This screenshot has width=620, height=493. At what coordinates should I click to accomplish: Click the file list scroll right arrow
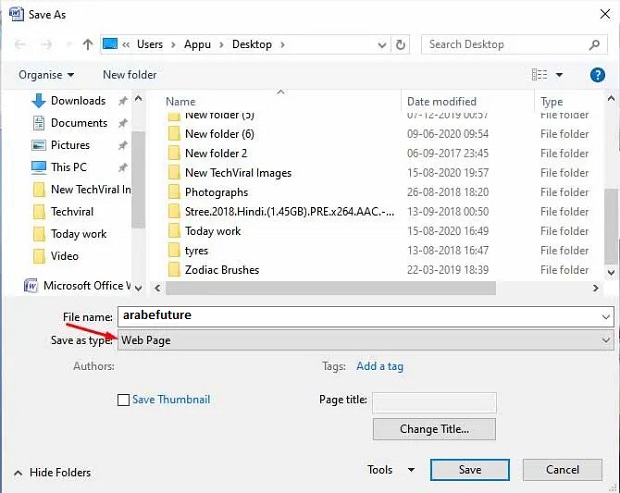tap(595, 288)
